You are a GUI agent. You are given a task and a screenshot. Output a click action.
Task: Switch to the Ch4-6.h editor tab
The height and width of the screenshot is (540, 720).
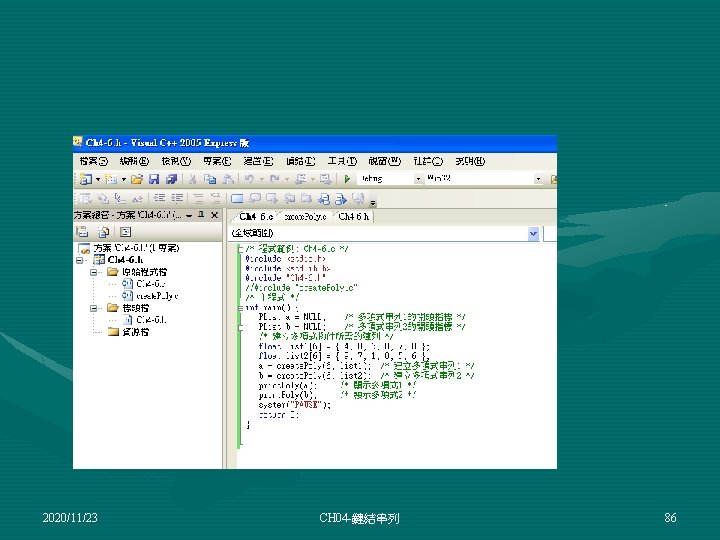(x=354, y=216)
